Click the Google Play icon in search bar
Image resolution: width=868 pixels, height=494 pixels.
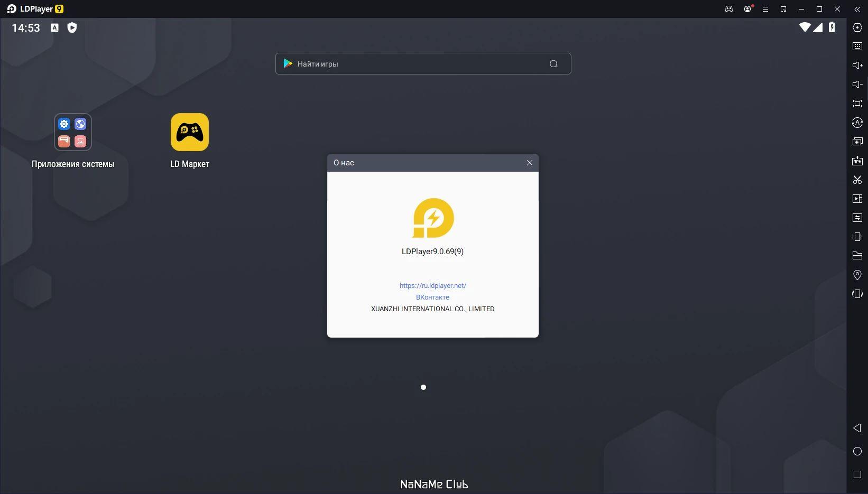288,63
